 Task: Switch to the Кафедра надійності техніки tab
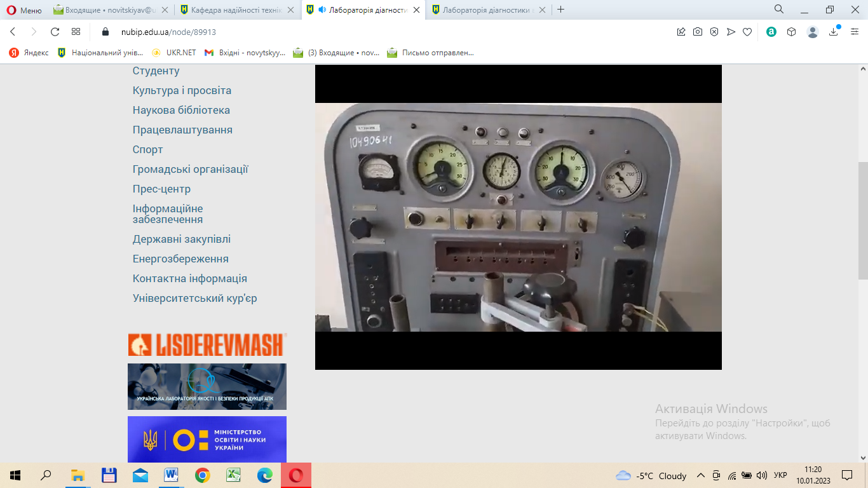coord(237,10)
